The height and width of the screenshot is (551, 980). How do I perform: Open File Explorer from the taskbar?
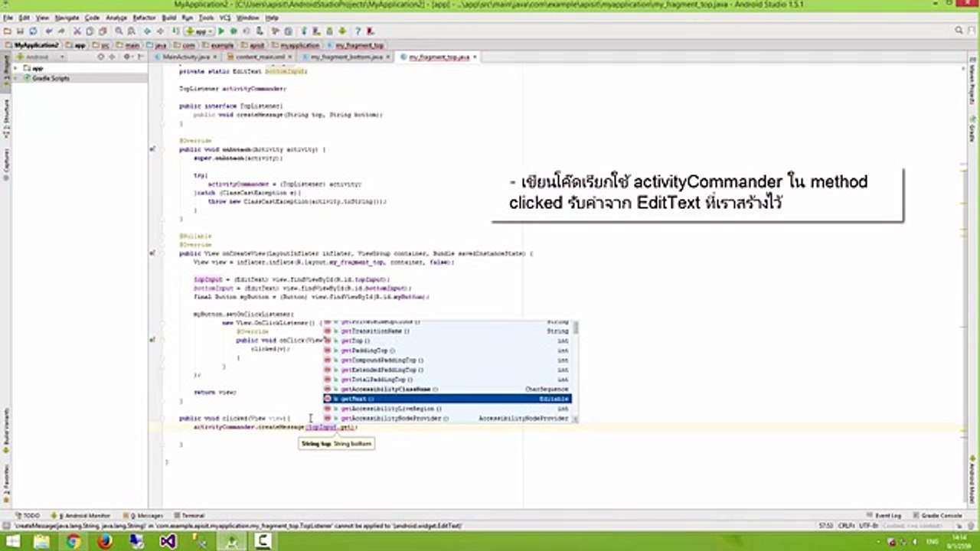[x=42, y=542]
